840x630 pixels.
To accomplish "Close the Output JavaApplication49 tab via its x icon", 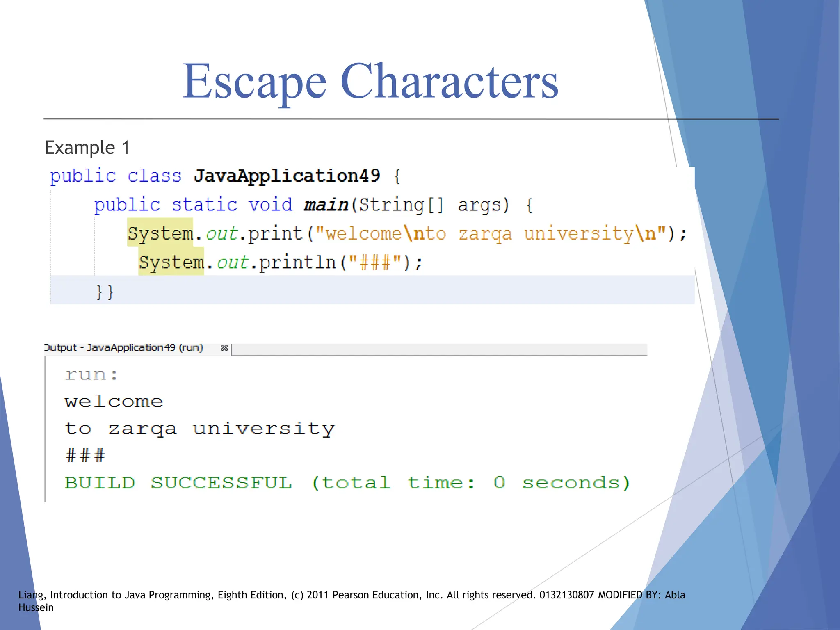I will (x=224, y=348).
